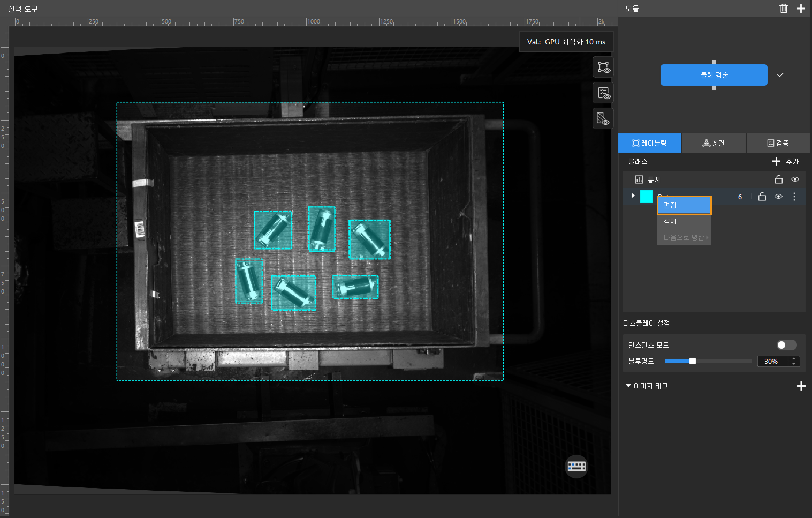Viewport: 812px width, 518px height.
Task: Toggle label visibility icon on canvas
Action: (x=603, y=67)
